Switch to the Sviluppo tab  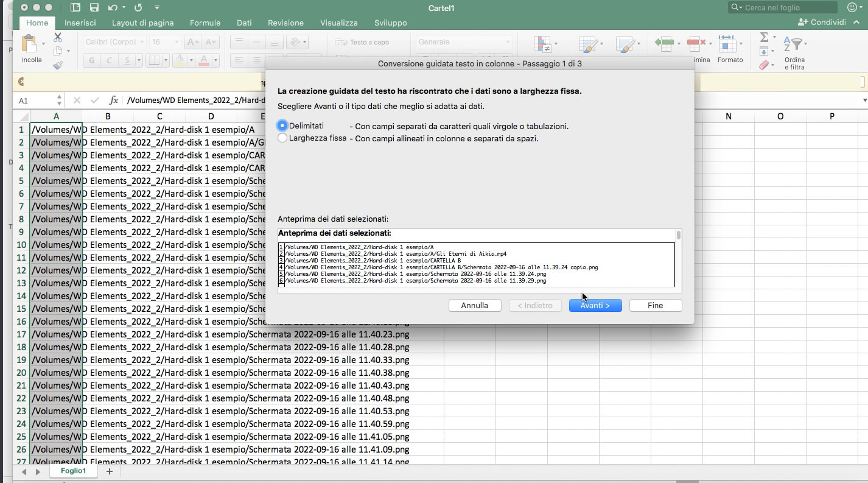pos(391,23)
